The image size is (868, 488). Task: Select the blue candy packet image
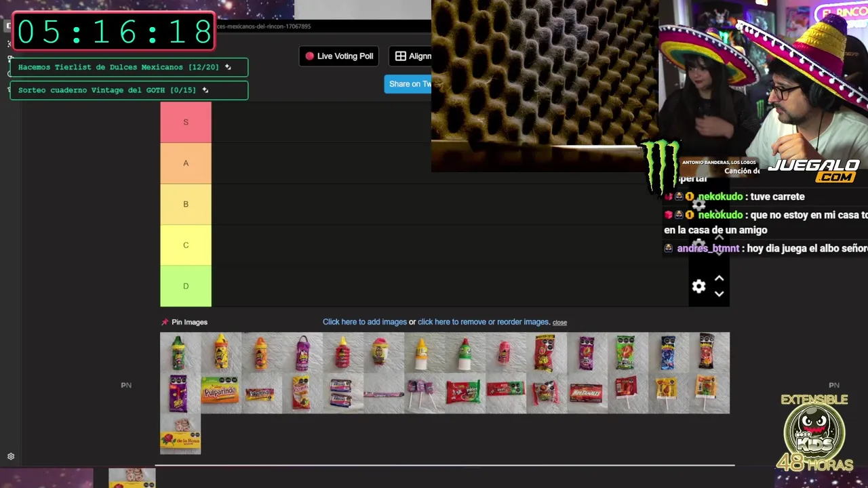pos(669,352)
